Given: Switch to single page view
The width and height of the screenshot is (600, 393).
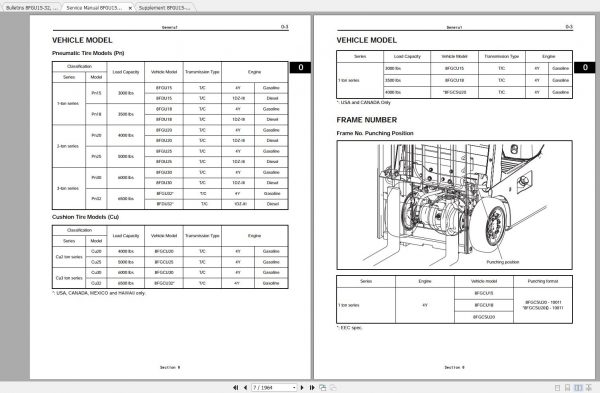Looking at the screenshot, I should pos(558,388).
